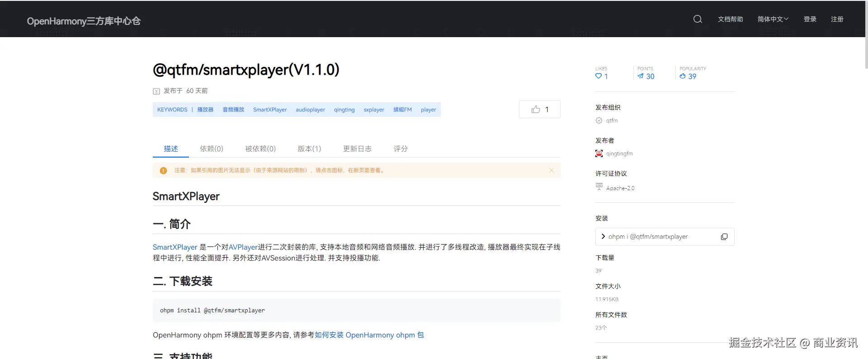Click the points paper-plane icon

pos(641,76)
